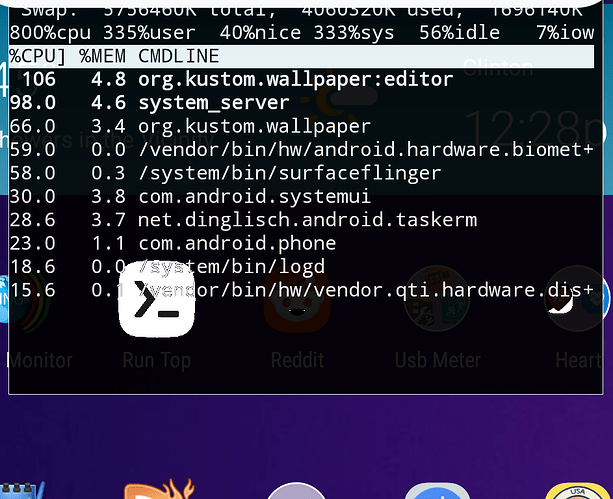Tap the Usb Meter label
Viewport: 613px width, 499px height.
[x=437, y=361]
